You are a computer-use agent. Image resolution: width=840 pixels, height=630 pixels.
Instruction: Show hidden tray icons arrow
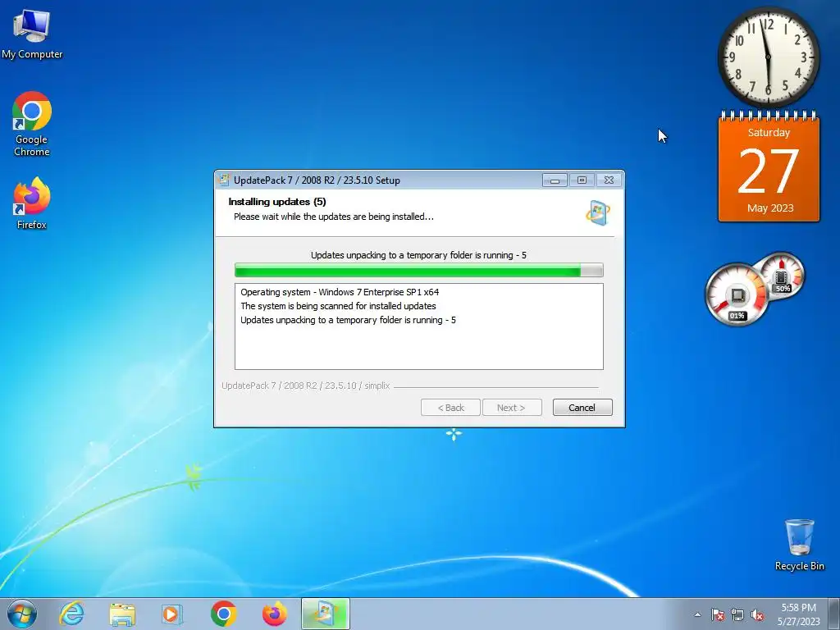(697, 614)
